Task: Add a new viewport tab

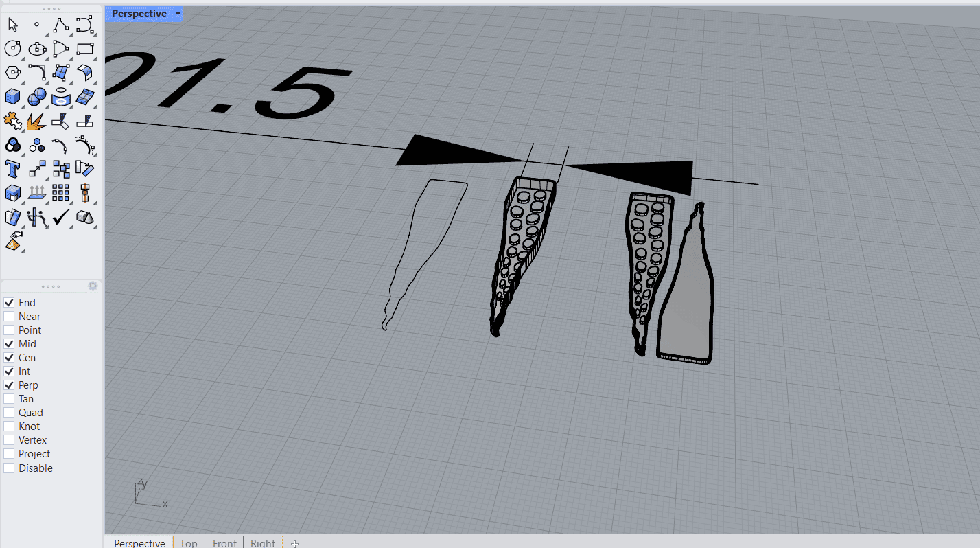Action: [x=295, y=543]
